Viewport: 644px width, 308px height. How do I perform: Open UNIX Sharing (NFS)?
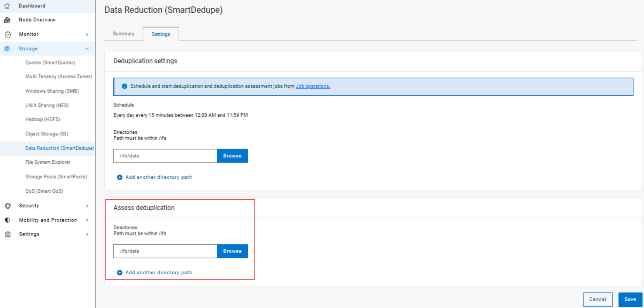pyautogui.click(x=47, y=106)
